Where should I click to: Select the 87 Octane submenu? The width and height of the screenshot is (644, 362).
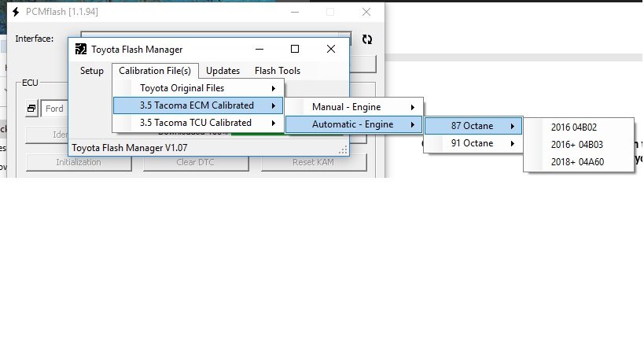pos(473,126)
